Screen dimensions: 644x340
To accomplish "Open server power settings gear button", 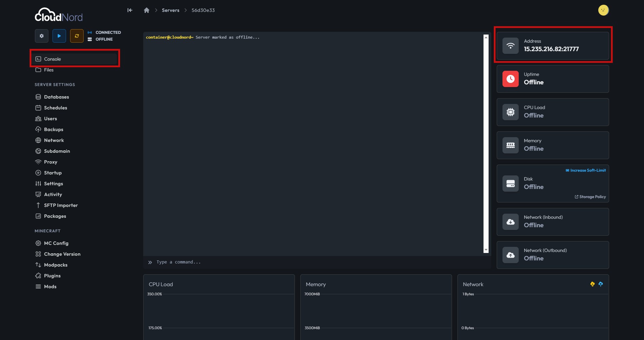I will pyautogui.click(x=42, y=36).
